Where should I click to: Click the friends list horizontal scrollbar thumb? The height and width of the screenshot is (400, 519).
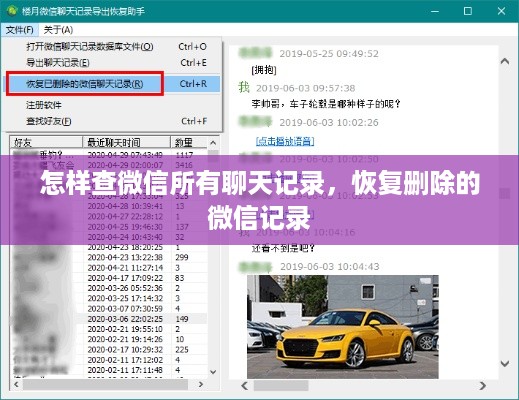(x=105, y=384)
